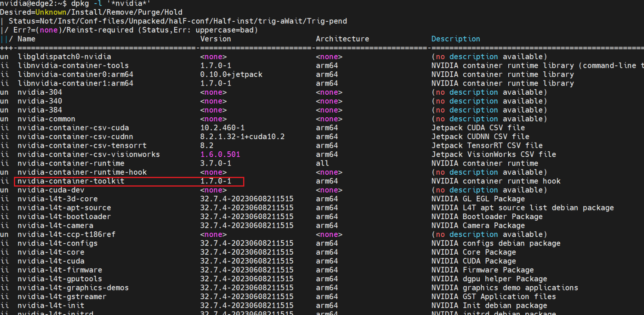Click package name nvidia-l4t-cuda

[51, 261]
